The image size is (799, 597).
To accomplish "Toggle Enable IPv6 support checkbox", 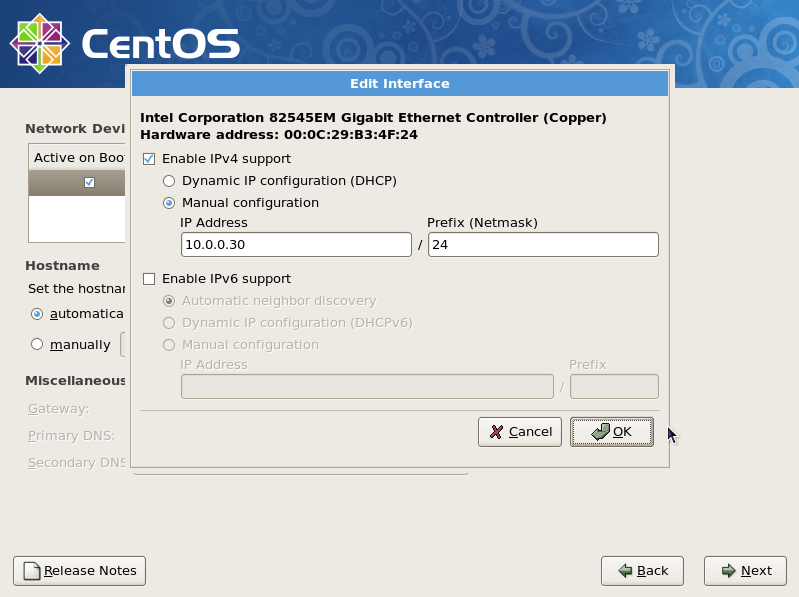I will point(149,279).
